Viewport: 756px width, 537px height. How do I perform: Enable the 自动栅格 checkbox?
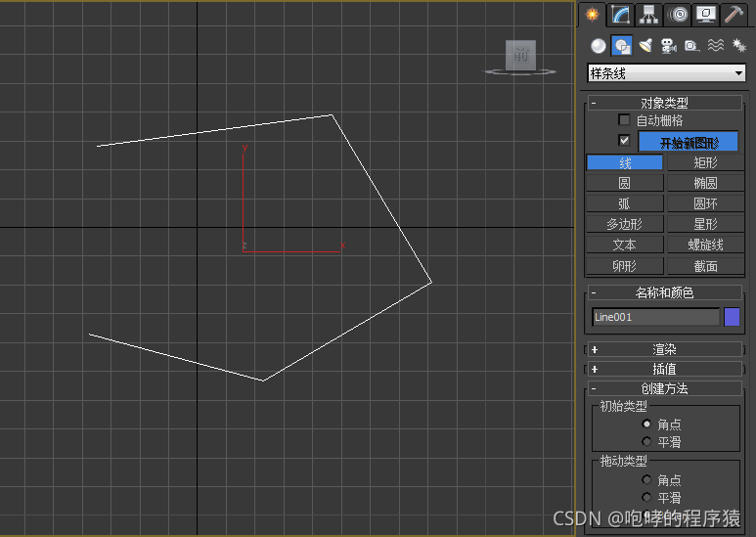(x=625, y=120)
